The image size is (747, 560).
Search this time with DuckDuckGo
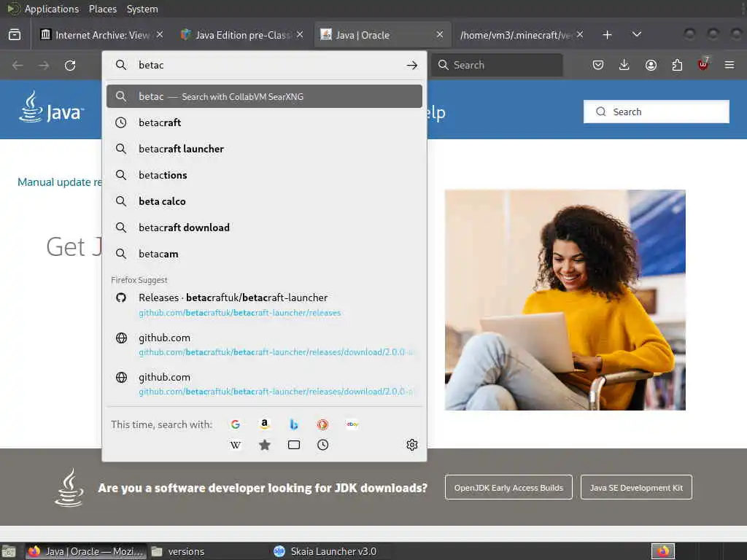pyautogui.click(x=322, y=424)
